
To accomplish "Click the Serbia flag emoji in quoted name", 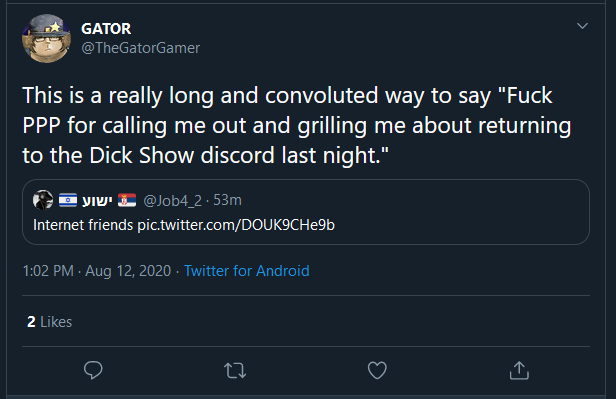I will tap(127, 200).
